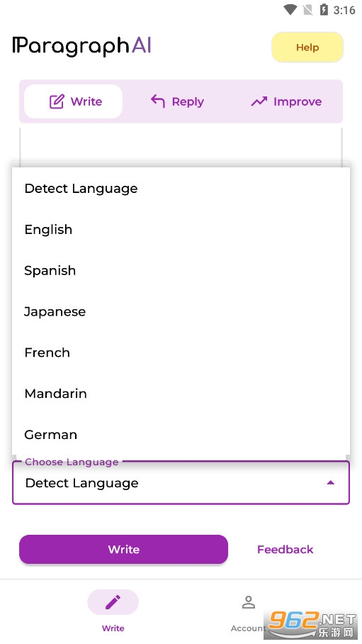362x644 pixels.
Task: Choose Spanish from the language list
Action: (x=181, y=271)
